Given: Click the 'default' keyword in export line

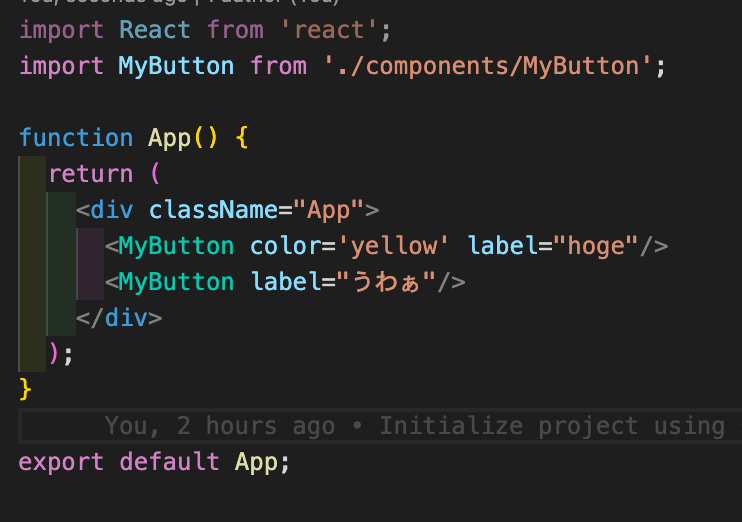Looking at the screenshot, I should pos(169,462).
